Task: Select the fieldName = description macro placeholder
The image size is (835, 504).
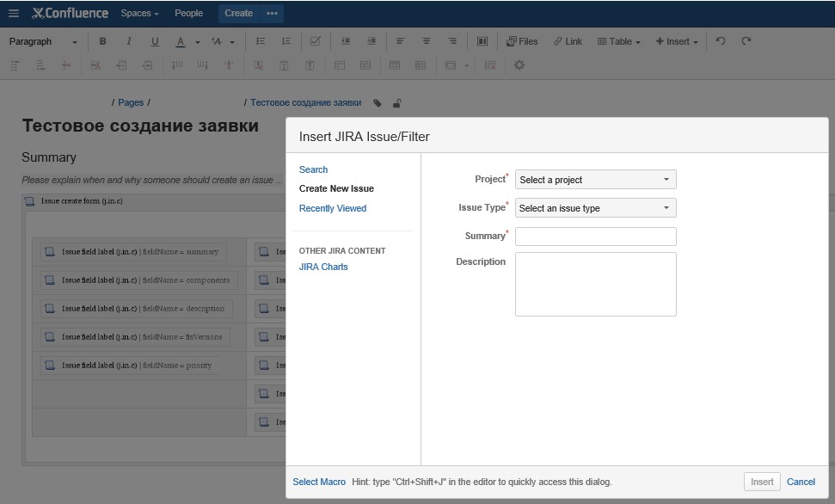Action: (x=137, y=309)
